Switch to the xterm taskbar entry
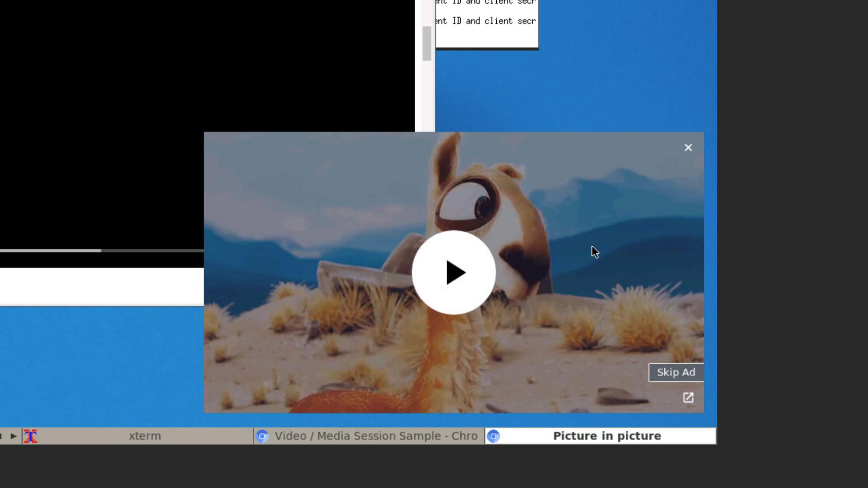The height and width of the screenshot is (488, 868). pos(145,436)
